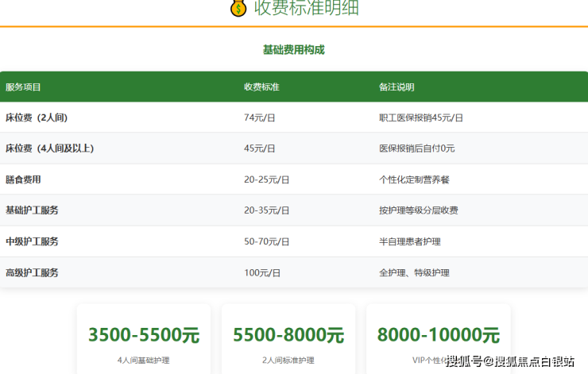Click the 收费标准 column header
This screenshot has width=588, height=374.
pyautogui.click(x=261, y=87)
